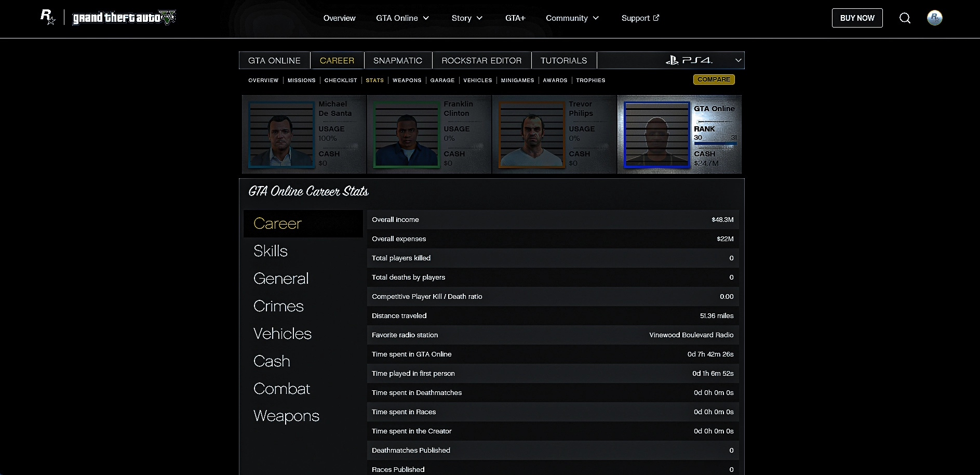
Task: Select the Skills stats category
Action: point(271,251)
